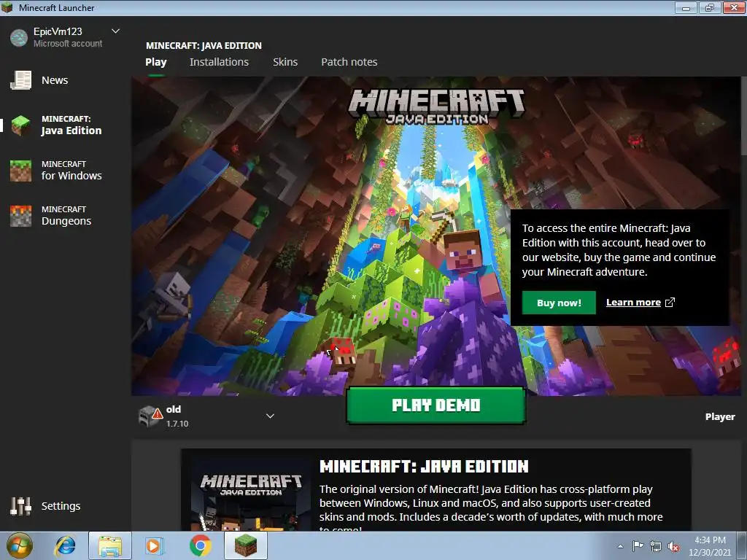Click the Settings sidebar label
Viewport: 747px width, 560px height.
(61, 506)
